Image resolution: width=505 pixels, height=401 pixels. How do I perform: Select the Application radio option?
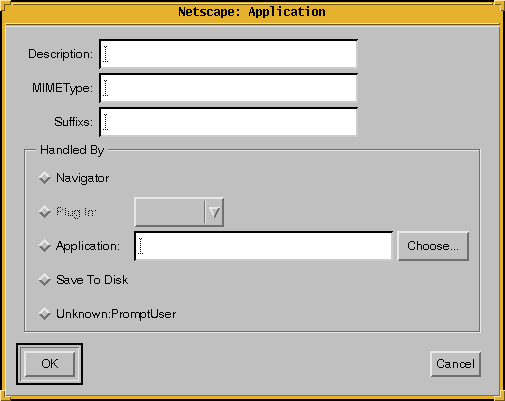click(x=44, y=246)
